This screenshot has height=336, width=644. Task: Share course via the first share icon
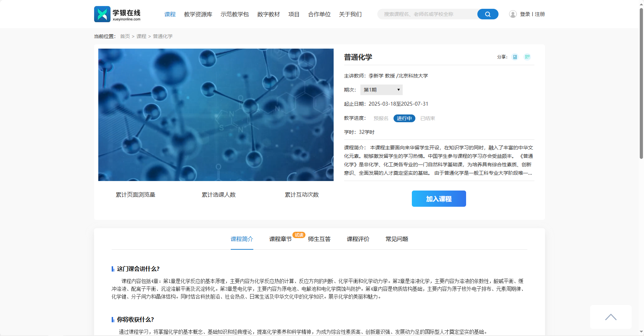click(x=515, y=57)
